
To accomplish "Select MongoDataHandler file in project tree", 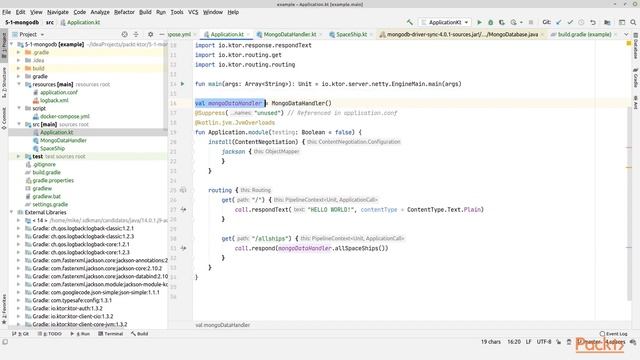I will [x=63, y=140].
